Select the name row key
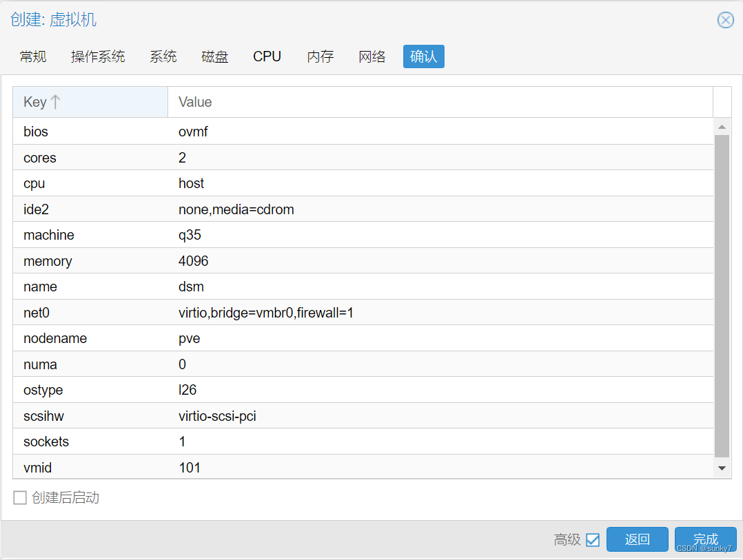Image resolution: width=743 pixels, height=560 pixels. pos(40,287)
